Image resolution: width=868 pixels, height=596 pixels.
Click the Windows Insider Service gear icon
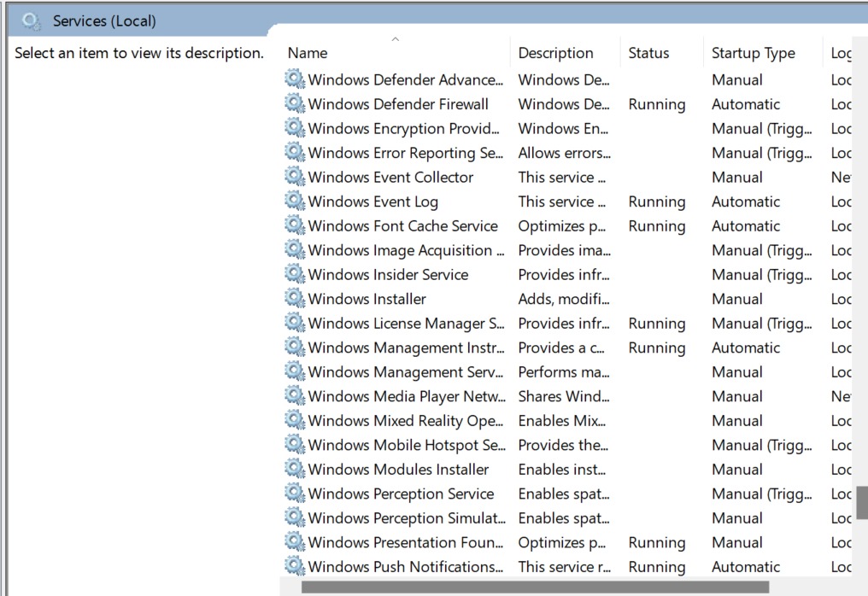(295, 275)
